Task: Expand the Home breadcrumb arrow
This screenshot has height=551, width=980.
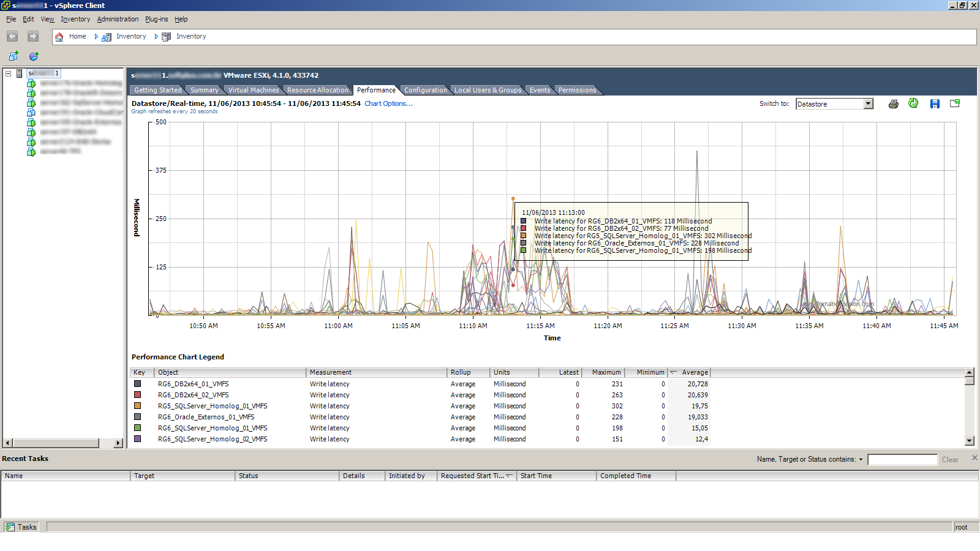Action: coord(96,37)
